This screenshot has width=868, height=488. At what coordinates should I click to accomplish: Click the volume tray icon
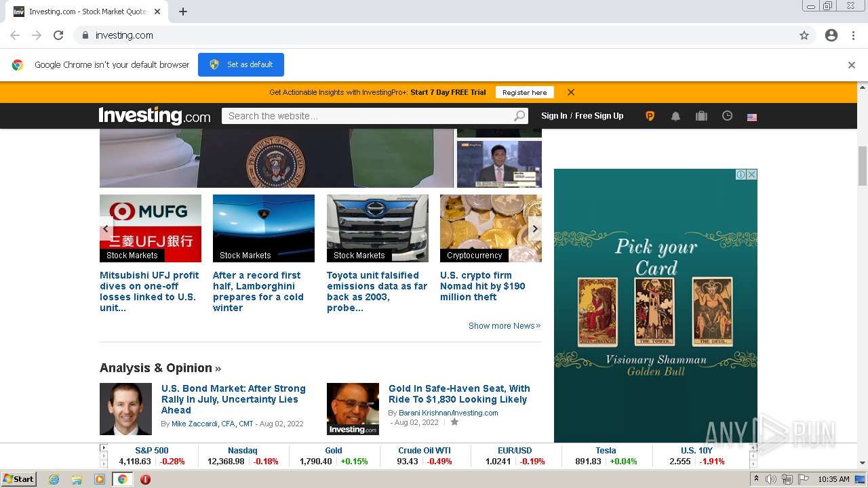771,479
